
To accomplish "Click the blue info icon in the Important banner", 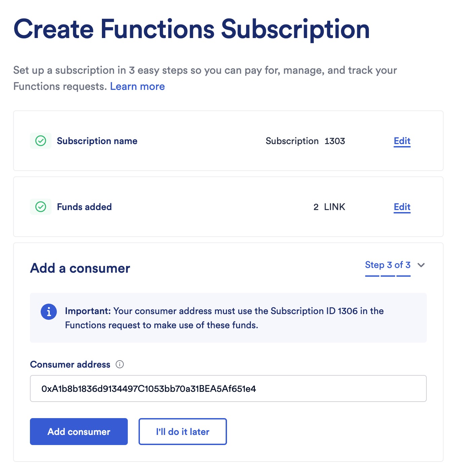I will (x=48, y=311).
